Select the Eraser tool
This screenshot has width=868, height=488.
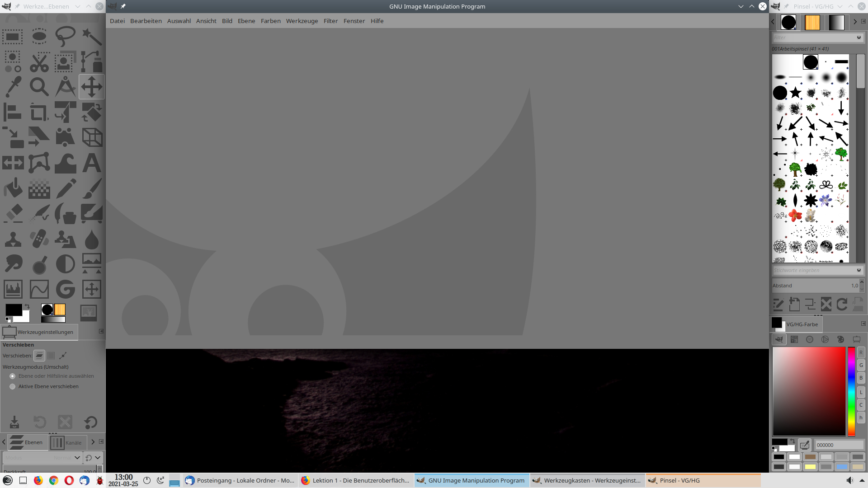coord(13,214)
